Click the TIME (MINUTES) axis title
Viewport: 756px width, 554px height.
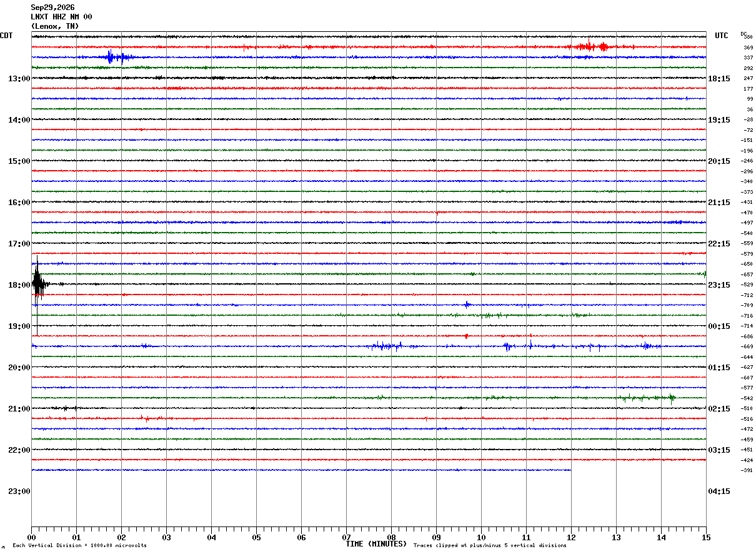(x=376, y=544)
